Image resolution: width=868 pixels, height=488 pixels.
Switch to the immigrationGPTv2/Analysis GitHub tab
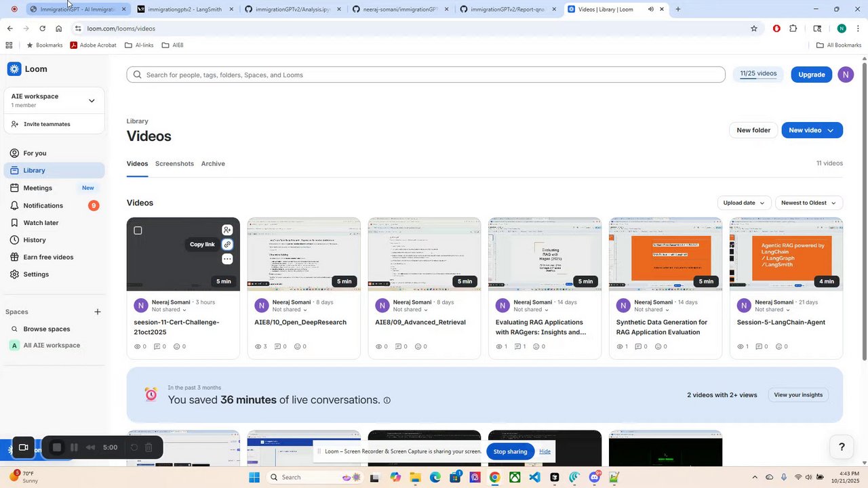pos(293,9)
